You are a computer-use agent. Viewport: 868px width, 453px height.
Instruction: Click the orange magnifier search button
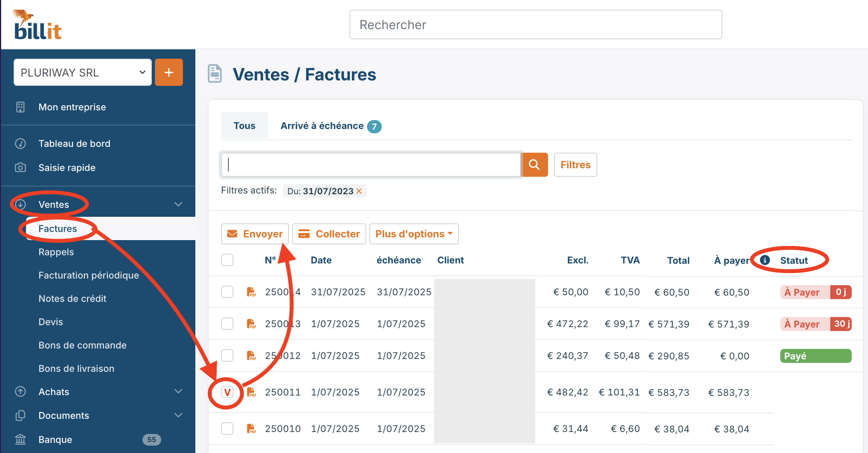point(535,165)
